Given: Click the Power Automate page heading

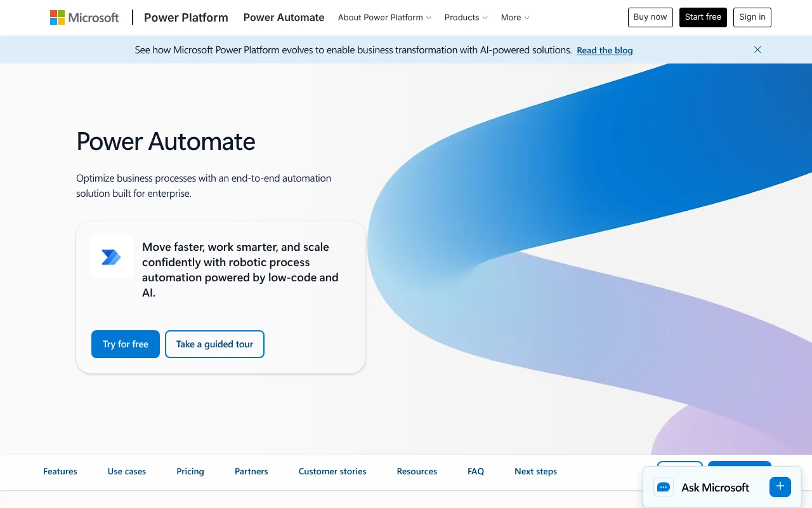Looking at the screenshot, I should point(166,141).
